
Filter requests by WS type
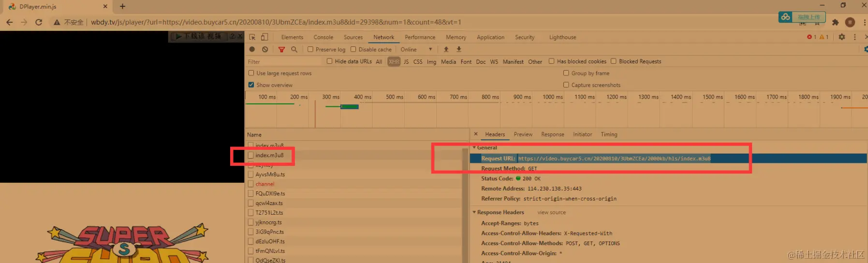coord(494,62)
